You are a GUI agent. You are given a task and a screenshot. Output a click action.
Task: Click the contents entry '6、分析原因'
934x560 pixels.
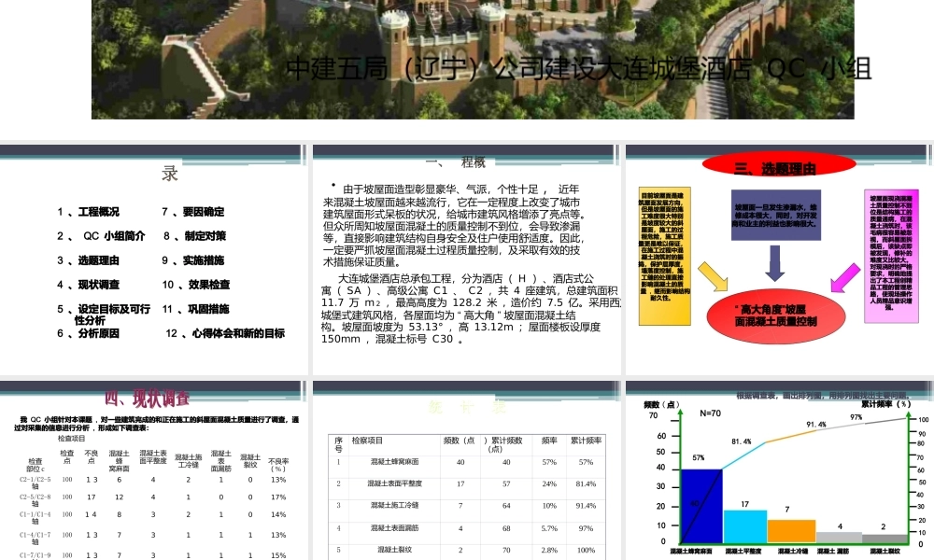coord(88,333)
